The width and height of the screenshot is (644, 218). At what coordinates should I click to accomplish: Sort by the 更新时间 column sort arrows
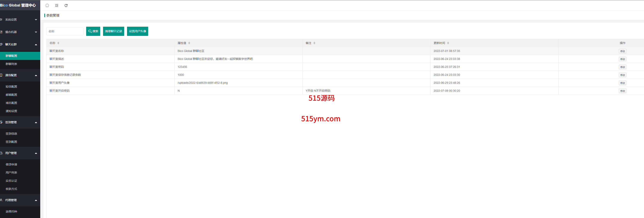pos(448,43)
